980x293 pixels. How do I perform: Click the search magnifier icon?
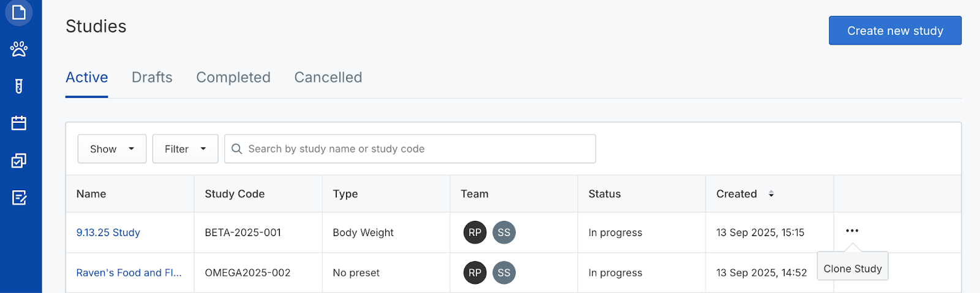pos(237,149)
